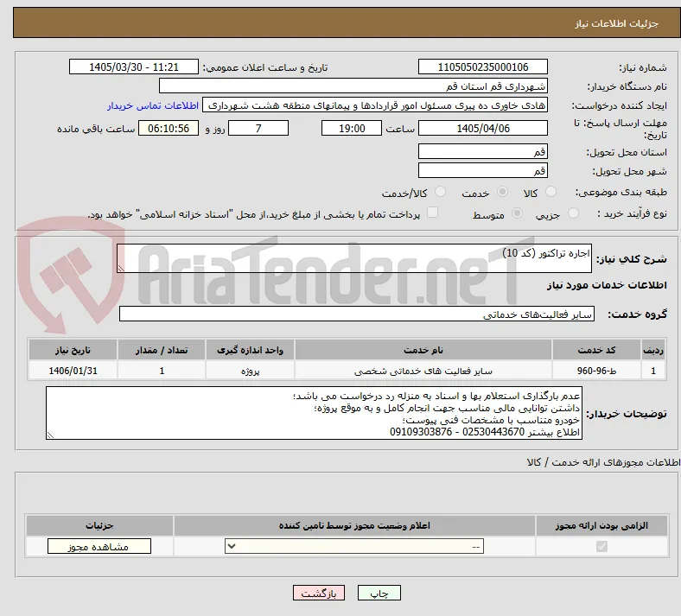Click cell سایر فعالیت های خدماتی شخصی
The width and height of the screenshot is (681, 616).
click(423, 371)
